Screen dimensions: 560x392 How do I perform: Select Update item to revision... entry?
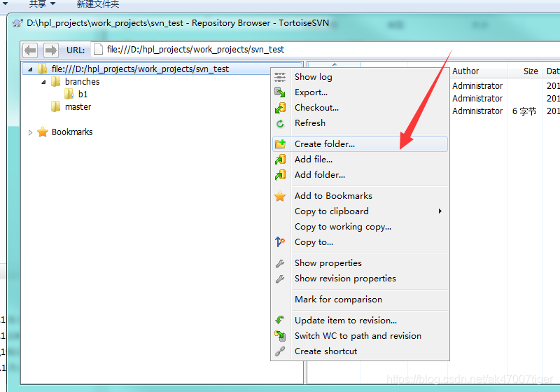360,320
